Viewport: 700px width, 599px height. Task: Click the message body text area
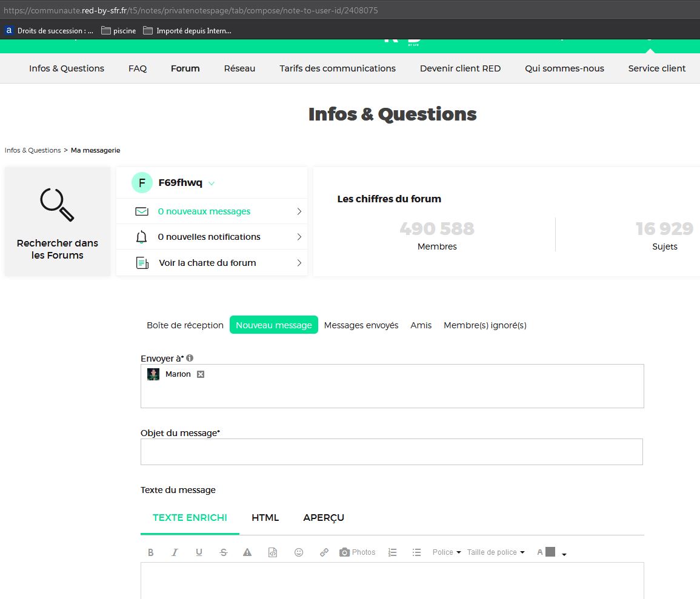click(392, 581)
